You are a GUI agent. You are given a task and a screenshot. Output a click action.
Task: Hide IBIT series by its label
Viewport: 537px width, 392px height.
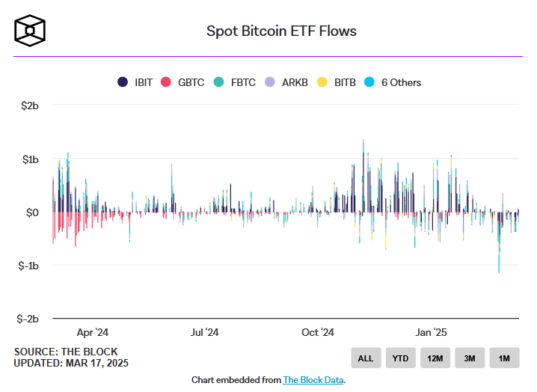coord(144,82)
